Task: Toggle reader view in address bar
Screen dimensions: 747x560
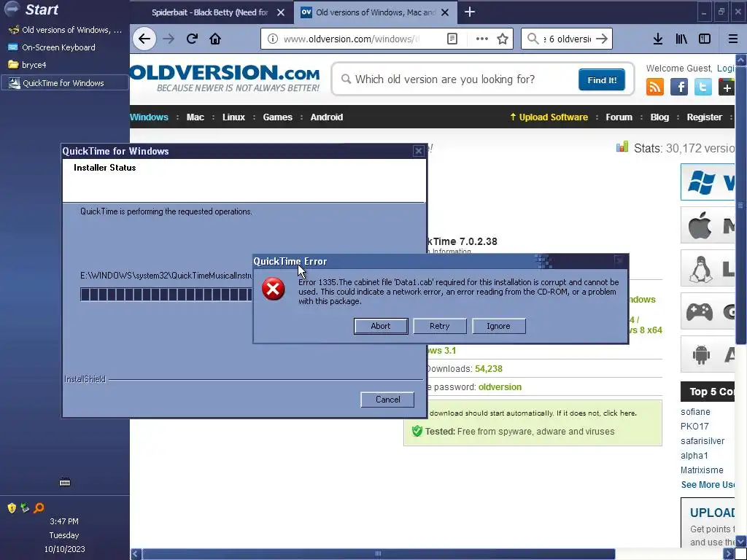Action: coord(452,39)
